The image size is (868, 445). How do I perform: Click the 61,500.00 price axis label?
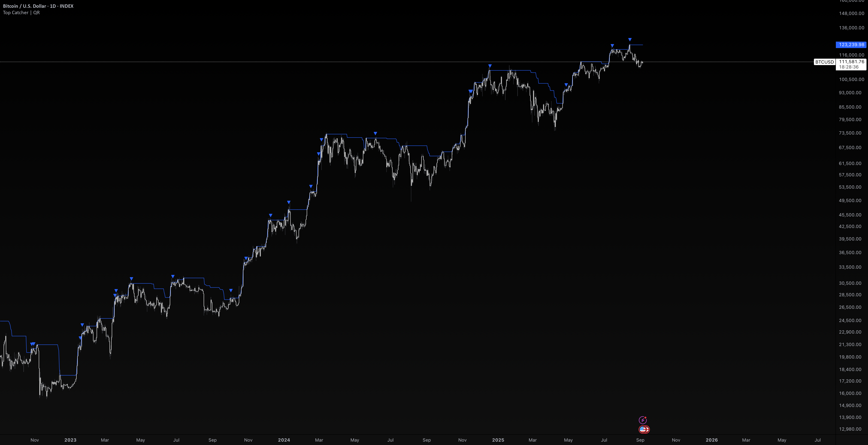click(850, 163)
